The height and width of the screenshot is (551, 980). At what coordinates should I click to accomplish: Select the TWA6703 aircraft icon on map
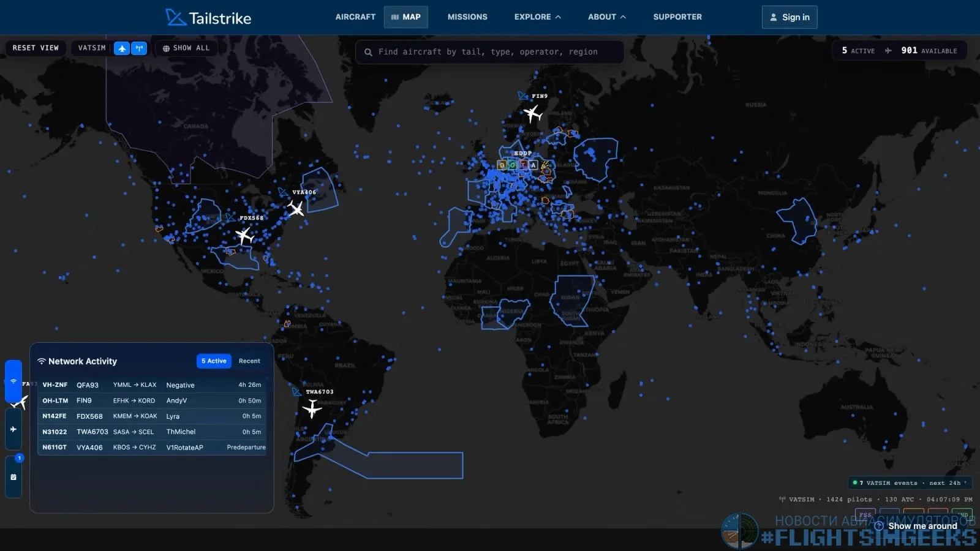click(x=312, y=408)
